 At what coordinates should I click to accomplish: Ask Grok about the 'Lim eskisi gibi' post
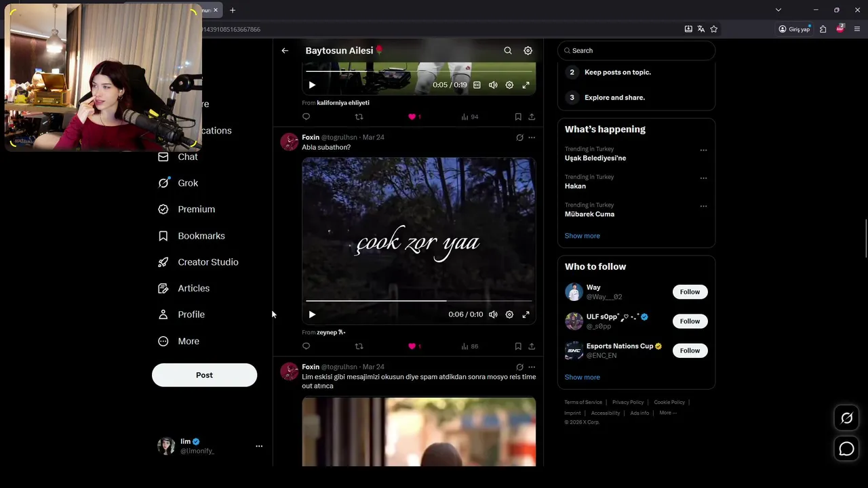(x=519, y=367)
